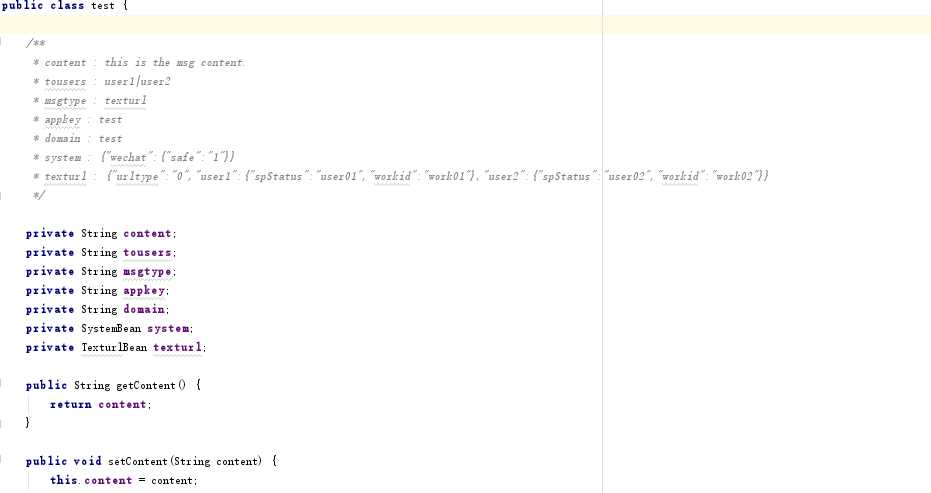
Task: Click the tousers field declaration
Action: pyautogui.click(x=101, y=252)
